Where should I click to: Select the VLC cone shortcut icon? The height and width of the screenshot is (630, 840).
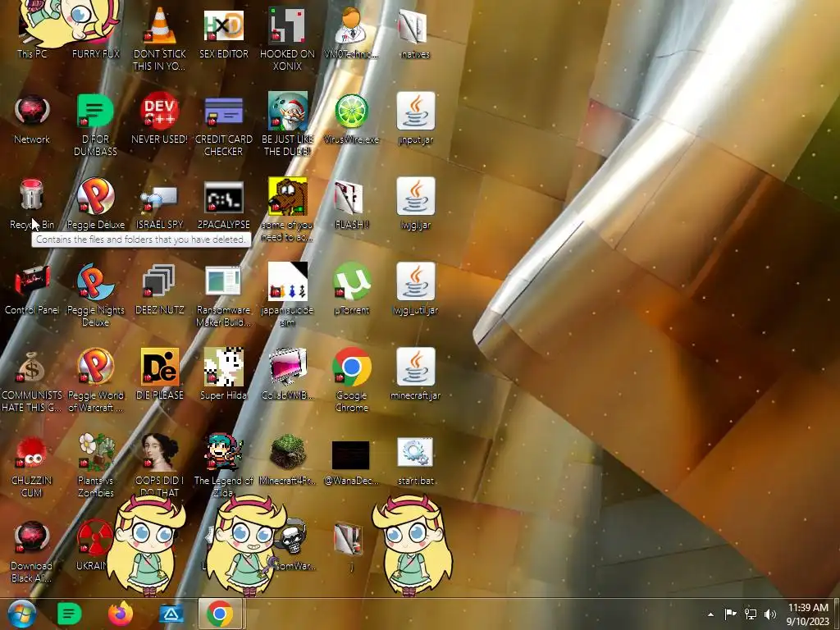[x=160, y=25]
